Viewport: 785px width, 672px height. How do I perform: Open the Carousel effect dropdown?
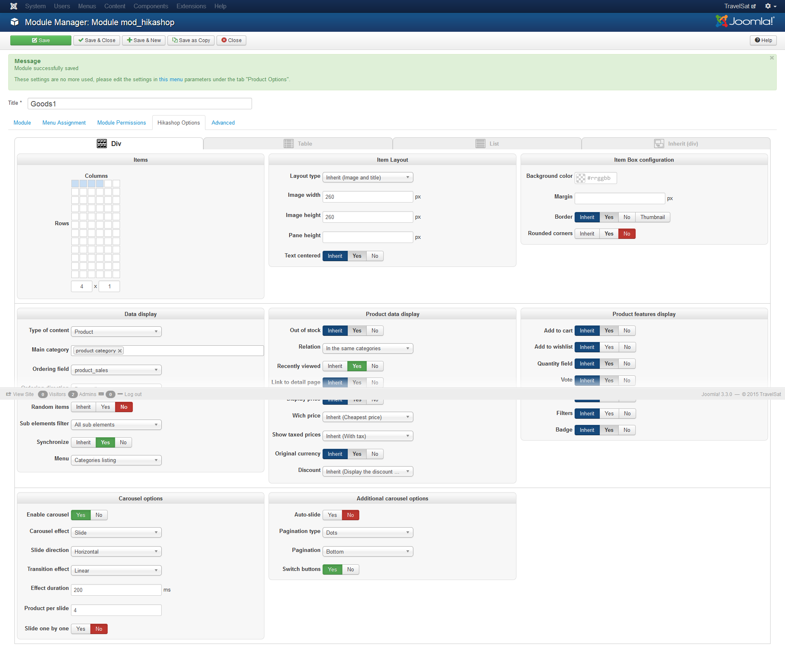116,533
